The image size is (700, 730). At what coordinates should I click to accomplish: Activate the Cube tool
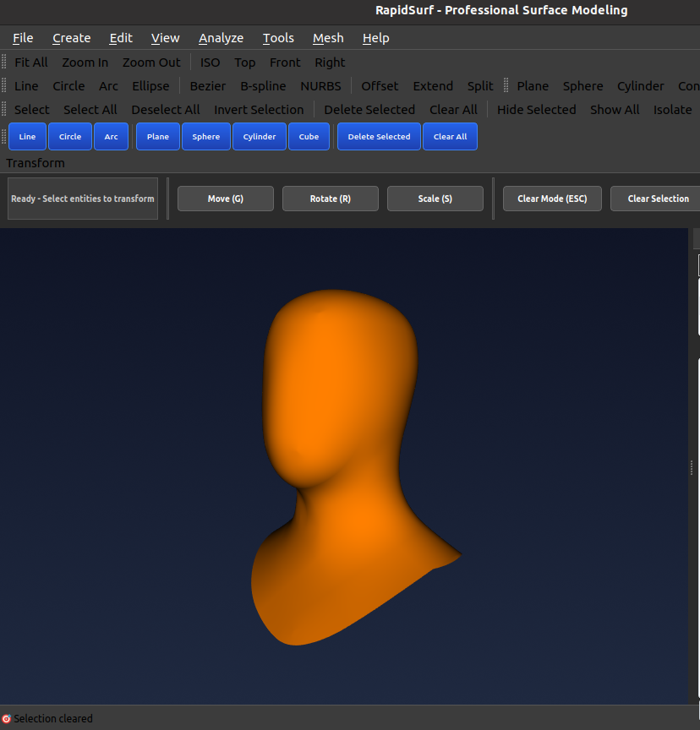pos(309,136)
